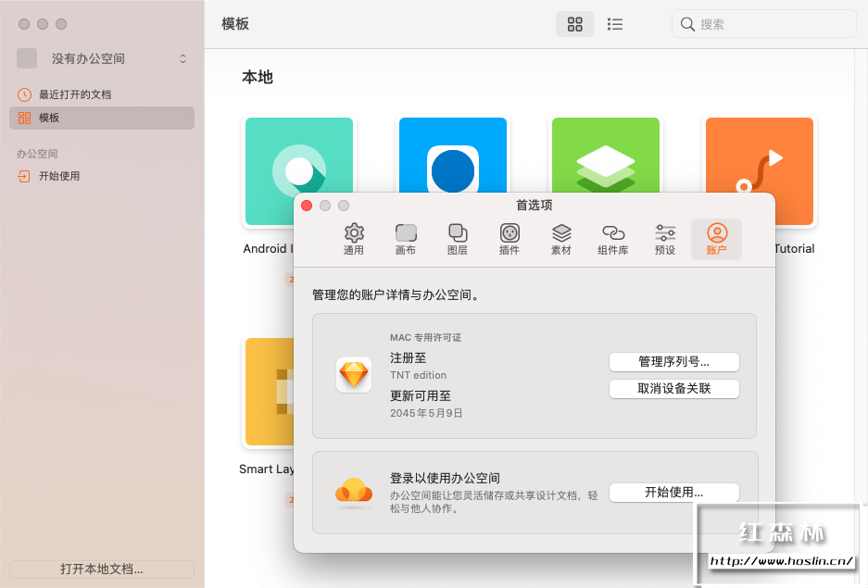Viewport: 868px width, 588px height.
Task: Click the Sketch diamond license icon
Action: point(354,375)
